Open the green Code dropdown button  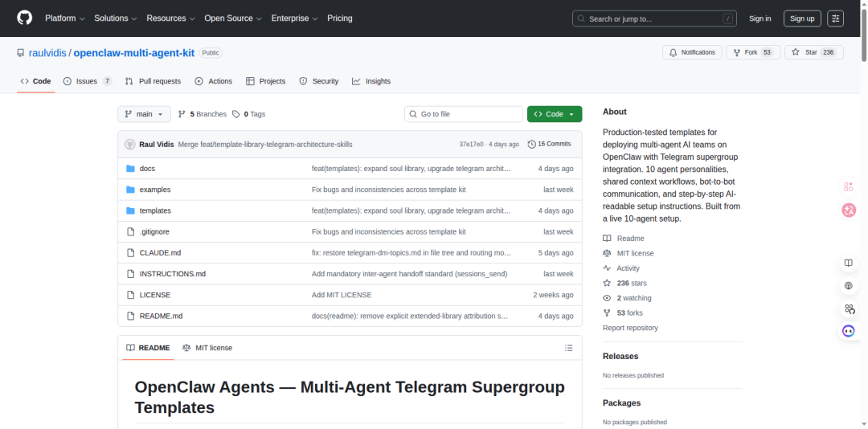click(x=555, y=114)
